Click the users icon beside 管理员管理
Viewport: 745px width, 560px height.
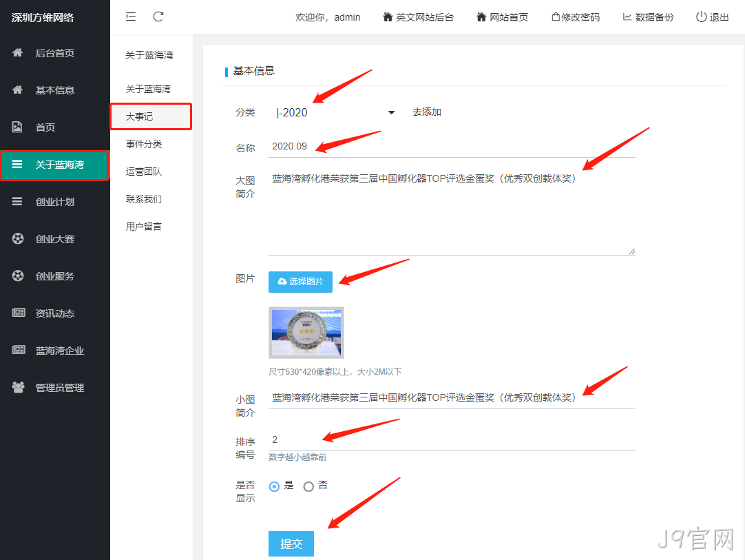coord(18,387)
